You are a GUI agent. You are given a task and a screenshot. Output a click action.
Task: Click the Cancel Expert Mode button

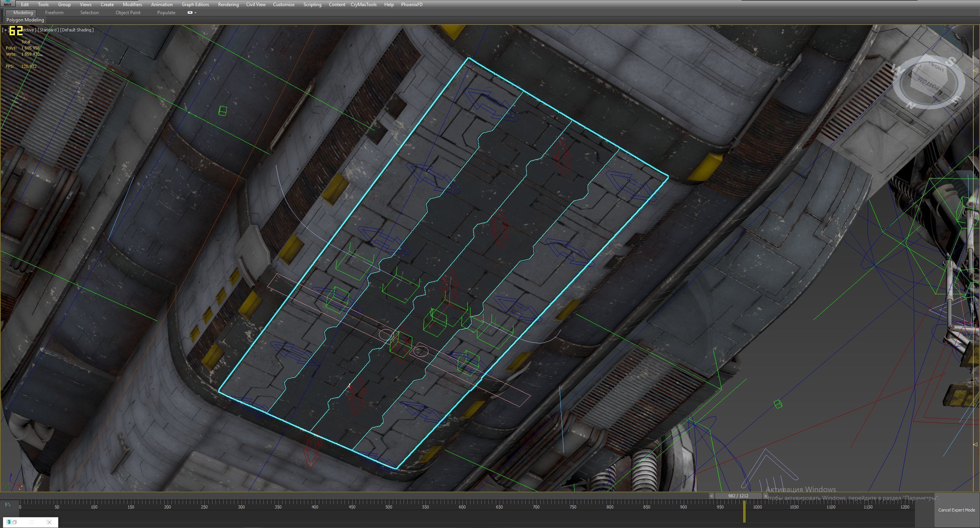click(x=956, y=510)
